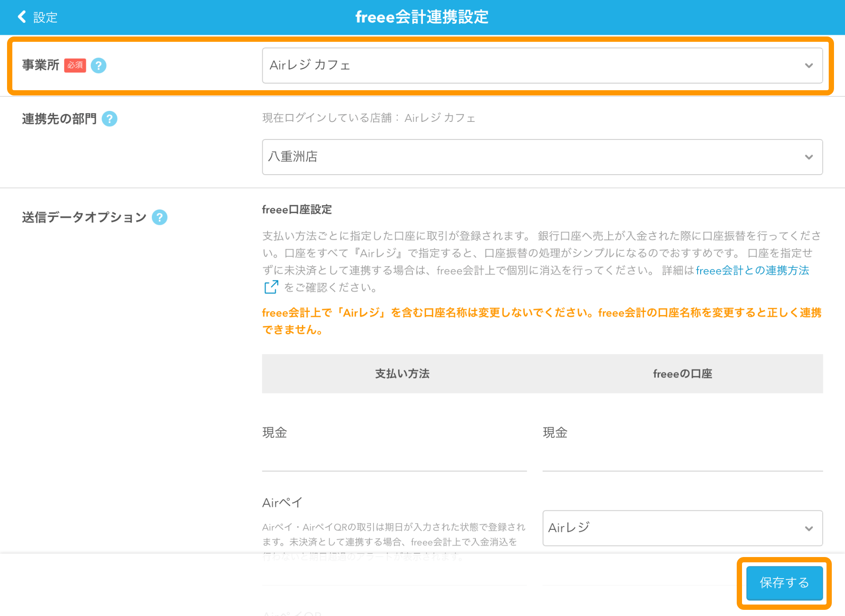Click the 保存する button
Image resolution: width=845 pixels, height=616 pixels.
pyautogui.click(x=784, y=583)
